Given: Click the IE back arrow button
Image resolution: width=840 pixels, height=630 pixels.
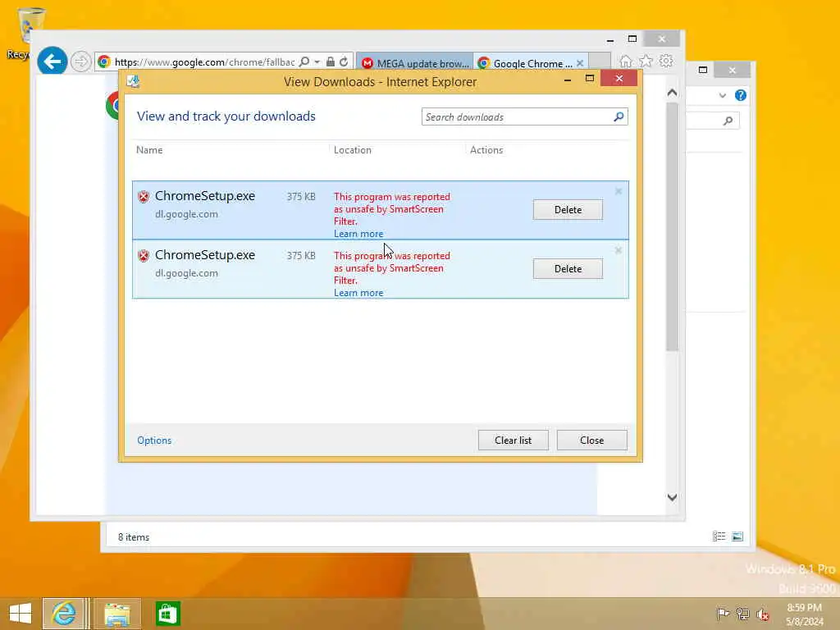Looking at the screenshot, I should click(x=52, y=62).
